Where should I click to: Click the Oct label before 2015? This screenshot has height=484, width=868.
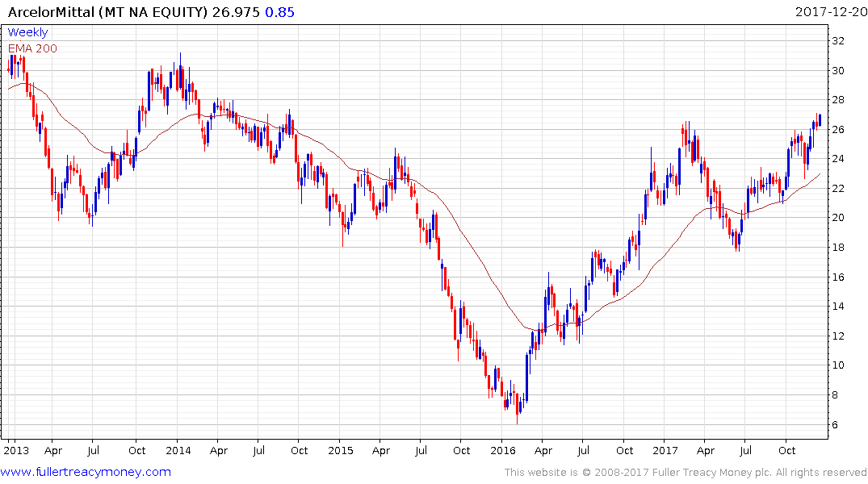coord(299,450)
